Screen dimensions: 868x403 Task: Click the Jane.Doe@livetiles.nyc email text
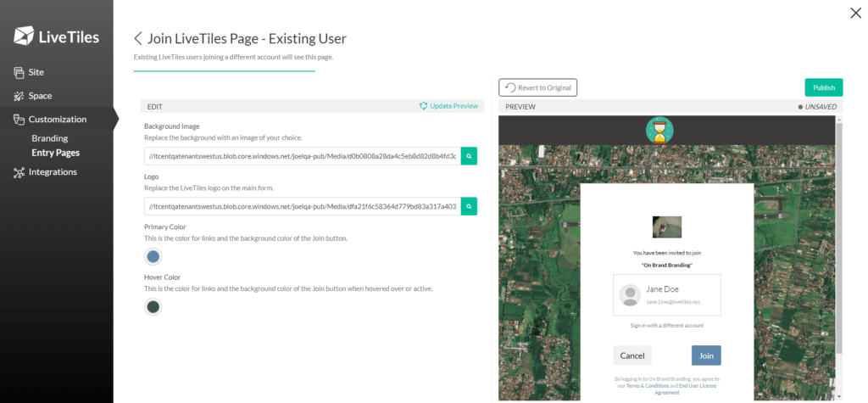click(x=673, y=301)
